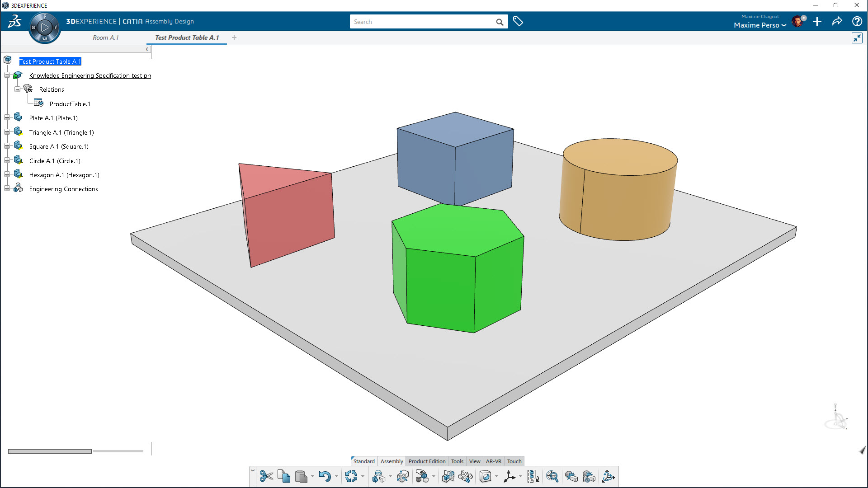Click the hand-holding-cubes snap icon

(422, 476)
